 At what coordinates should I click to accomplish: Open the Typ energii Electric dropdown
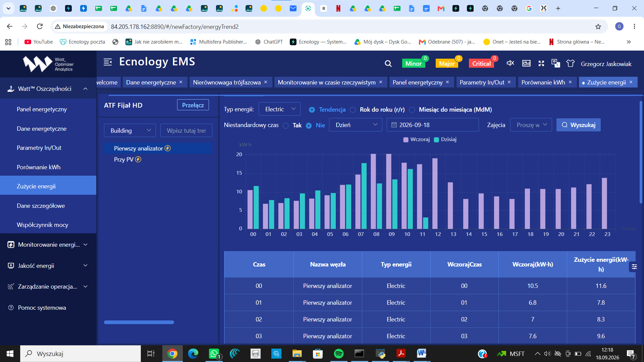279,109
